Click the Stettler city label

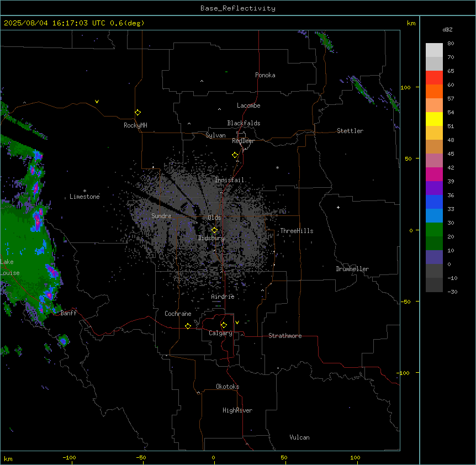(350, 131)
